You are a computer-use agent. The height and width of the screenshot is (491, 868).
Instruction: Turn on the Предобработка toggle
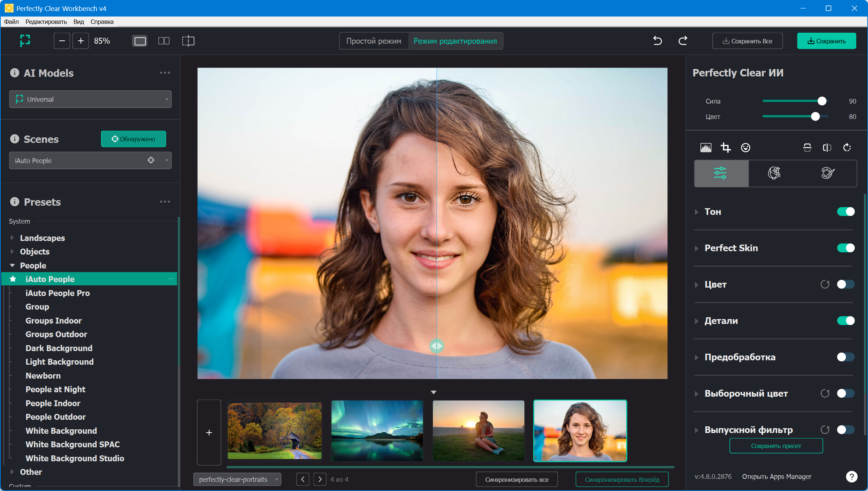click(x=846, y=357)
